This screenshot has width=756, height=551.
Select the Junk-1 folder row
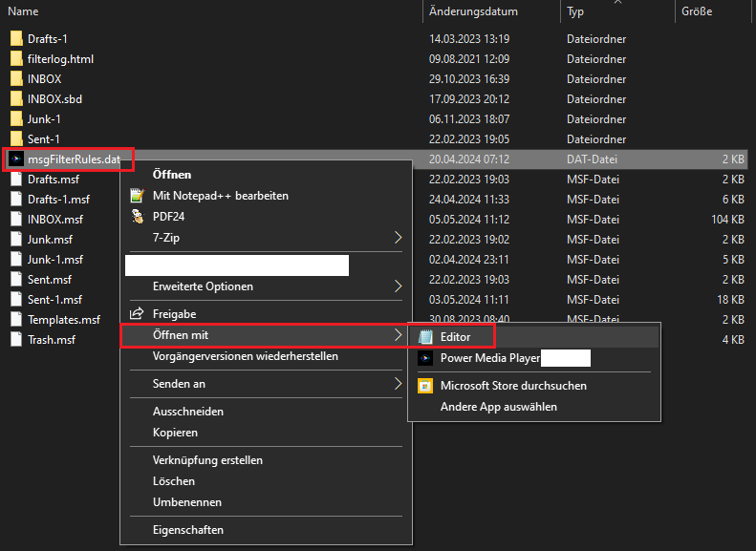pos(45,119)
